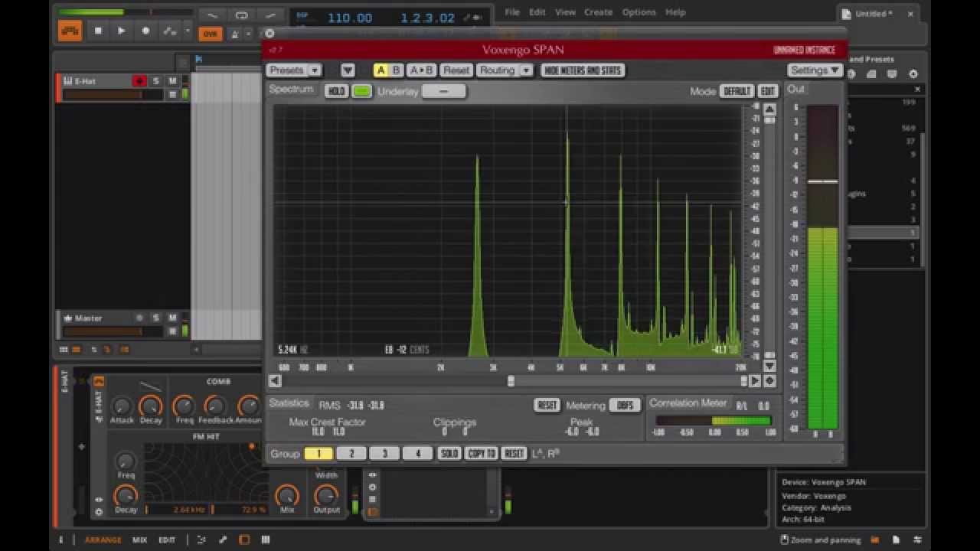980x551 pixels.
Task: Open the Help menu
Action: [x=675, y=12]
